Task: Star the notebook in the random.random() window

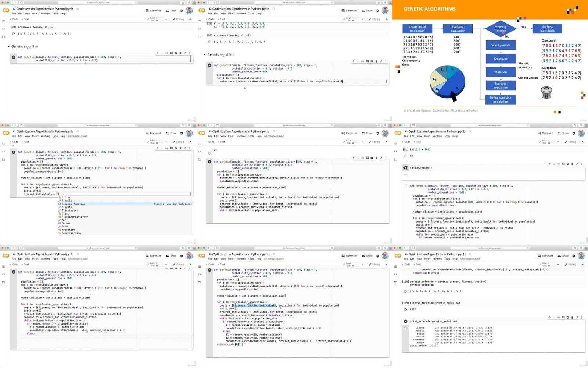Action: [470, 131]
